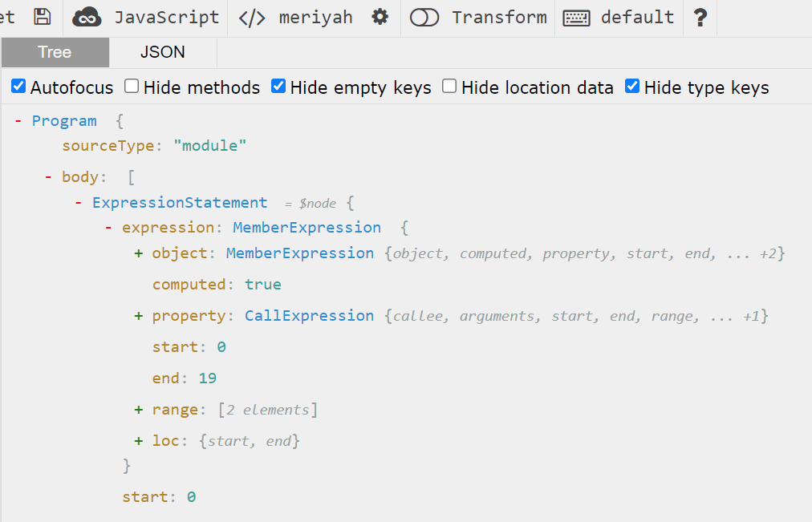Open the help question mark icon
The height and width of the screenshot is (522, 812).
[700, 17]
